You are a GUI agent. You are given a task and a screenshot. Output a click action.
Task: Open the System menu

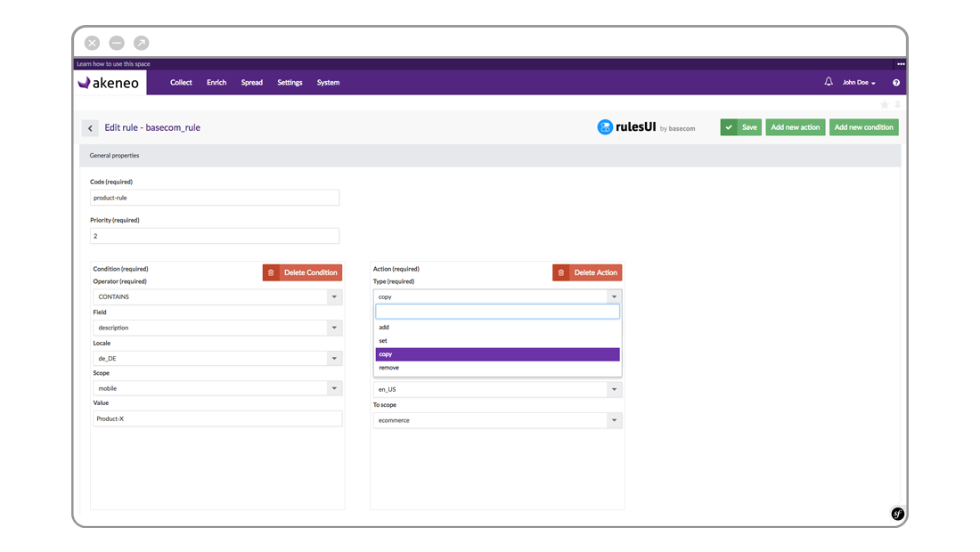click(328, 82)
